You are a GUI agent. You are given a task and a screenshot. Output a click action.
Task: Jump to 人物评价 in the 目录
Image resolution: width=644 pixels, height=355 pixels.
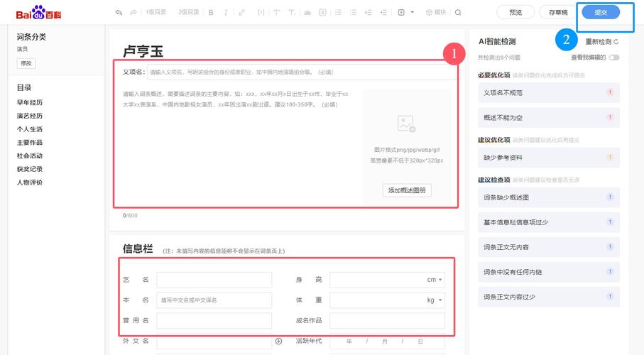pyautogui.click(x=30, y=182)
